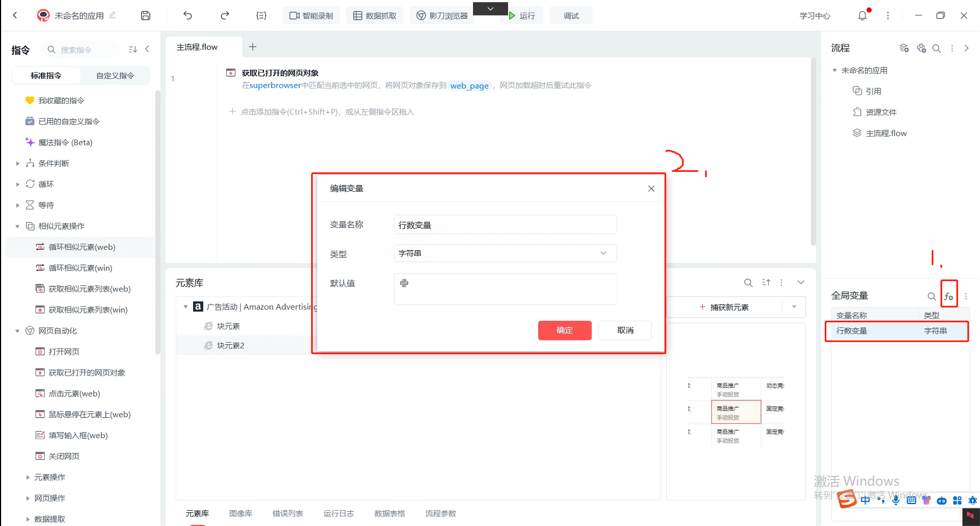Screen dimensions: 980x526
Task: Open the 捕获新元素 dropdown arrow
Action: pos(794,307)
